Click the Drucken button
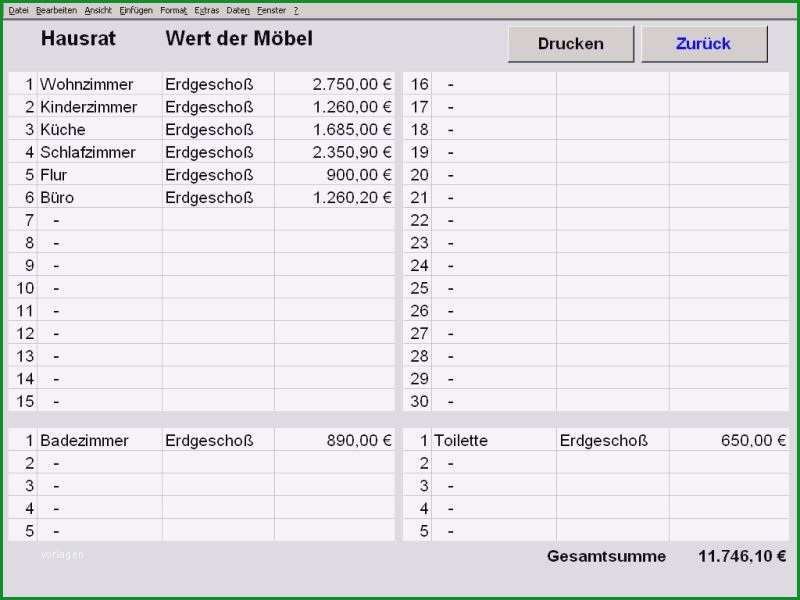 (570, 44)
